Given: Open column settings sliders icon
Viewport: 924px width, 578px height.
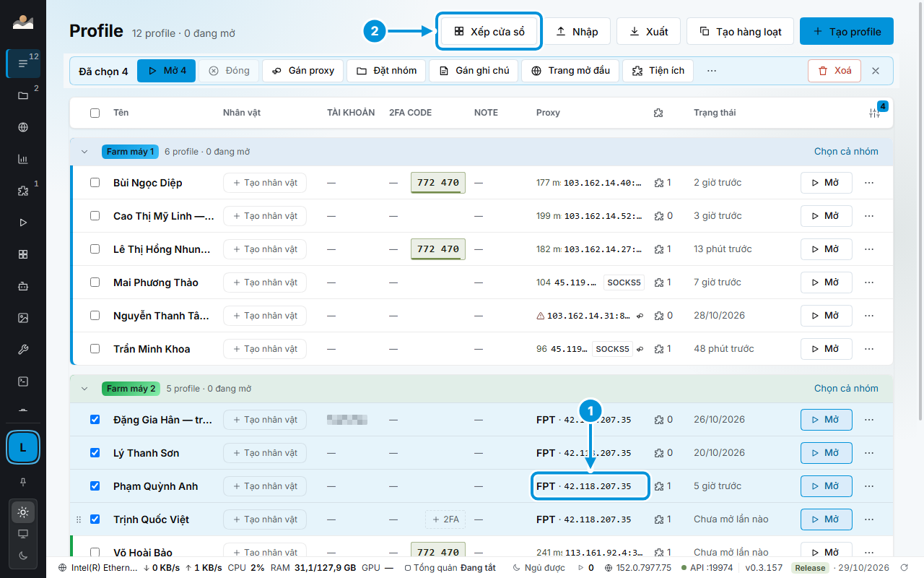Looking at the screenshot, I should (x=875, y=113).
